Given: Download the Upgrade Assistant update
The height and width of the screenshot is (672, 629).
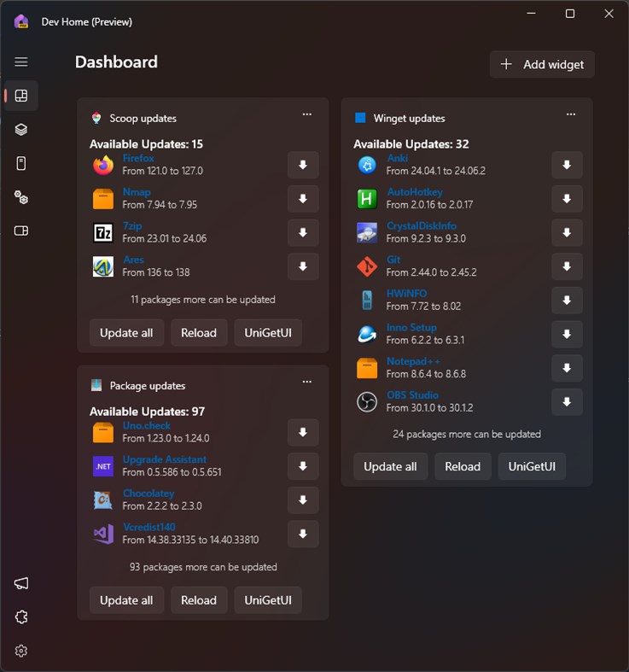Looking at the screenshot, I should (x=303, y=466).
